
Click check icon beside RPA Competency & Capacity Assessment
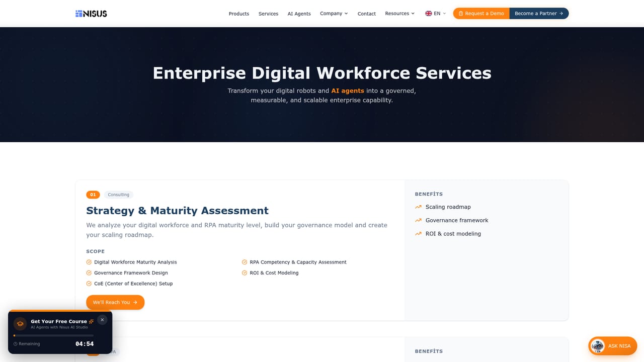pos(245,262)
